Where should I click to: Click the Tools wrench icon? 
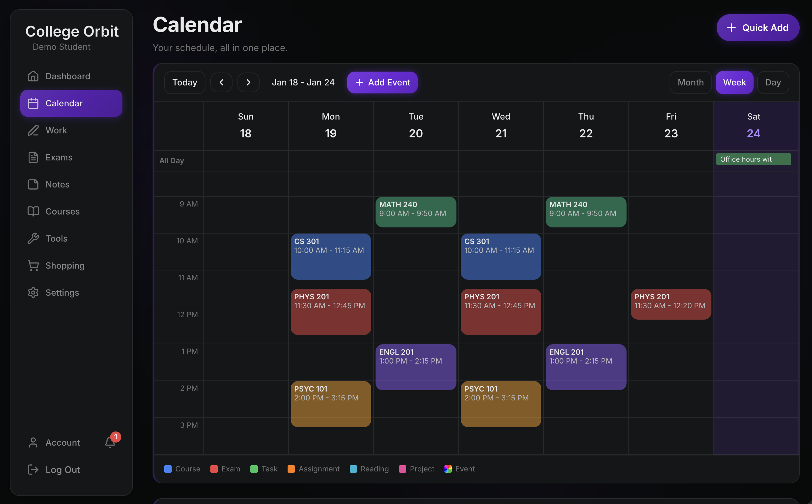pyautogui.click(x=33, y=238)
